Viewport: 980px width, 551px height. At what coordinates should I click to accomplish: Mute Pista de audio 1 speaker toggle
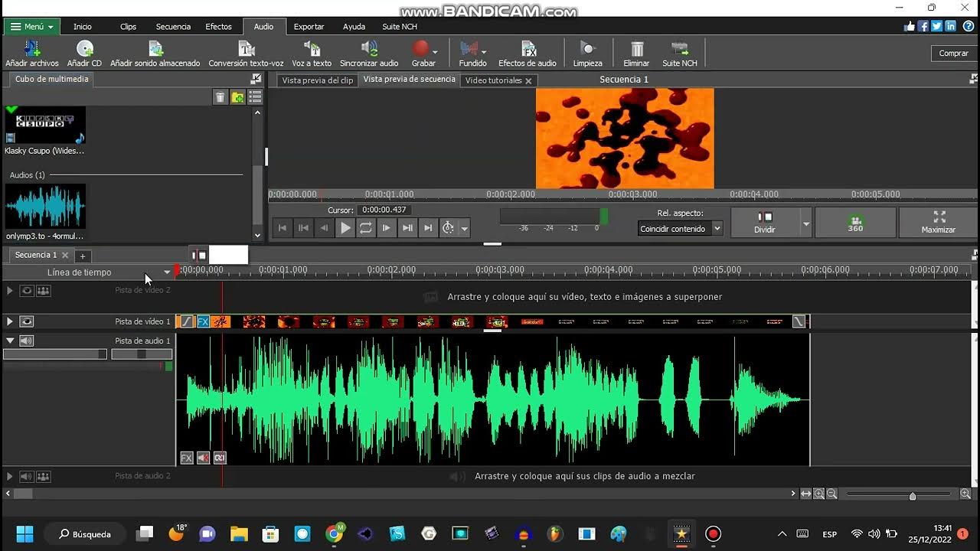[x=27, y=341]
